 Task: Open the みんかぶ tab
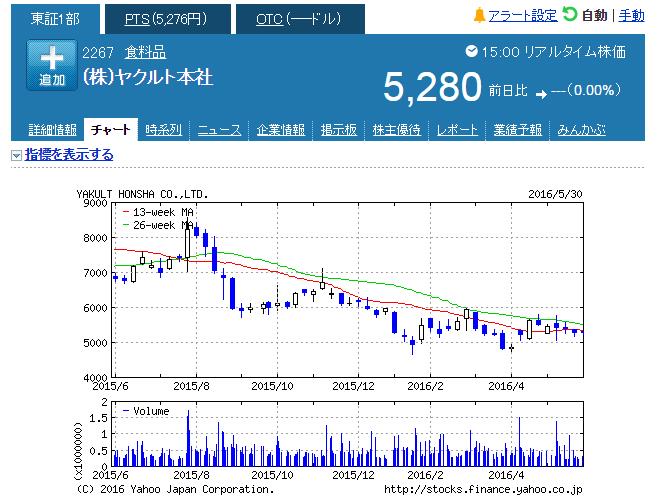coord(581,130)
